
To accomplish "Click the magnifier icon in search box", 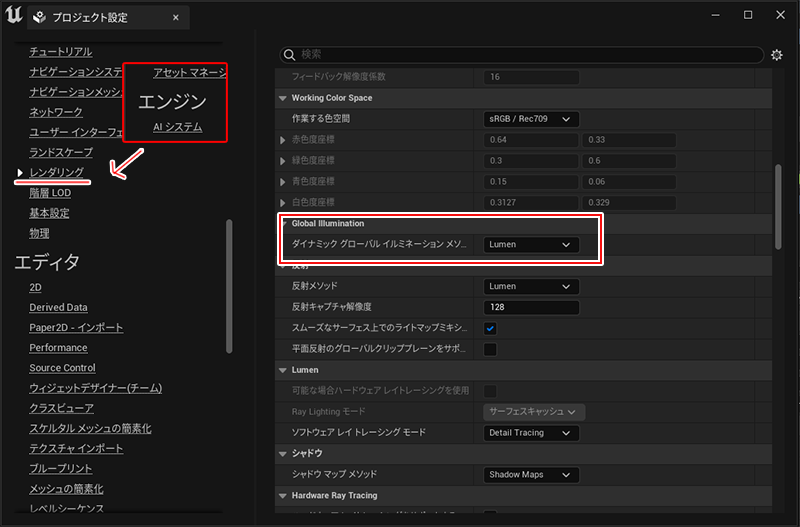I will 290,54.
